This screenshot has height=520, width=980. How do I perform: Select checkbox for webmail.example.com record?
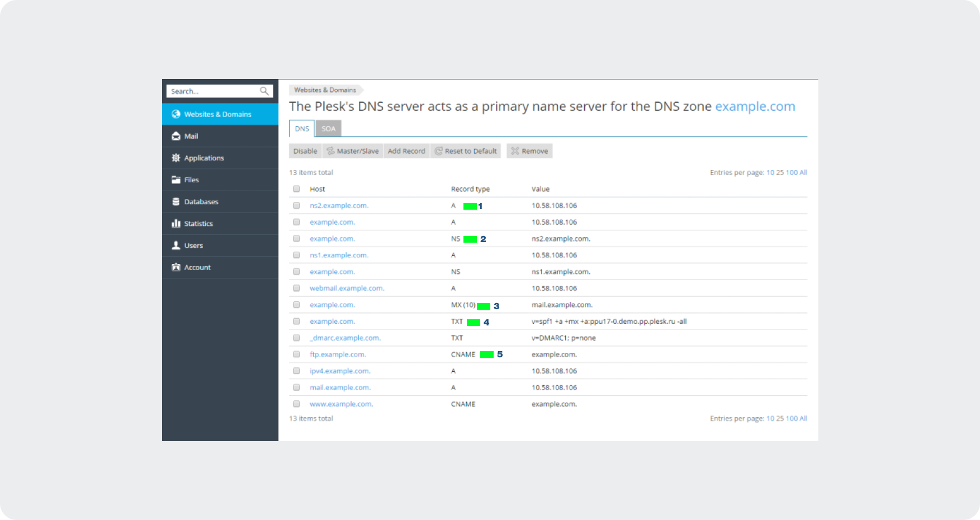click(296, 289)
